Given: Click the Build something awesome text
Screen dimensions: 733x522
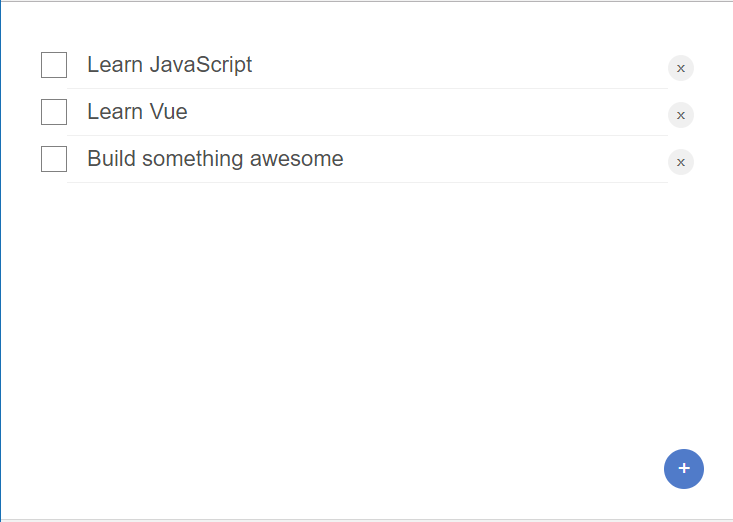Looking at the screenshot, I should pyautogui.click(x=215, y=159).
